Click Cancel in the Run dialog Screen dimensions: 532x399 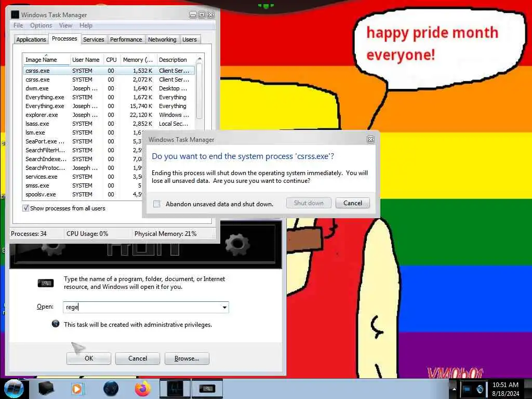tap(137, 358)
